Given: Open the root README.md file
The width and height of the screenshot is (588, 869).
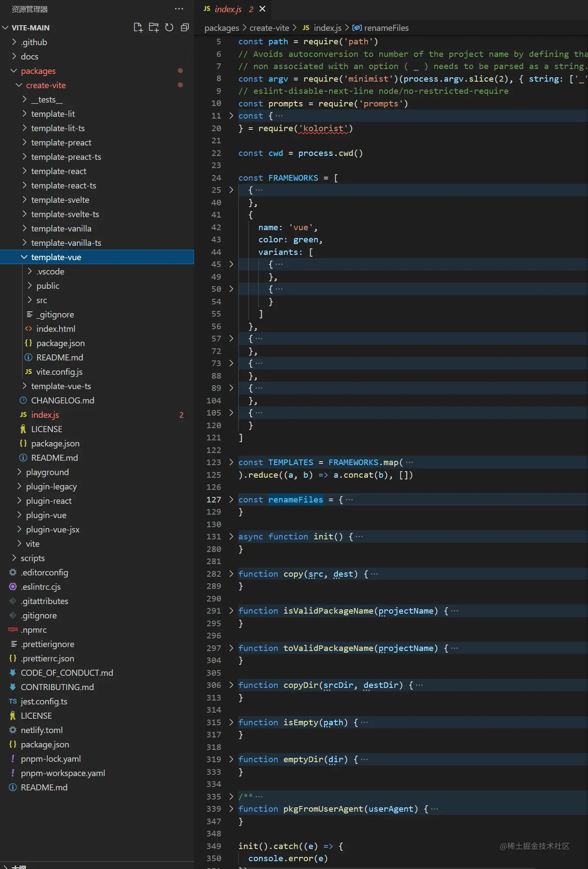Looking at the screenshot, I should coord(97,787).
